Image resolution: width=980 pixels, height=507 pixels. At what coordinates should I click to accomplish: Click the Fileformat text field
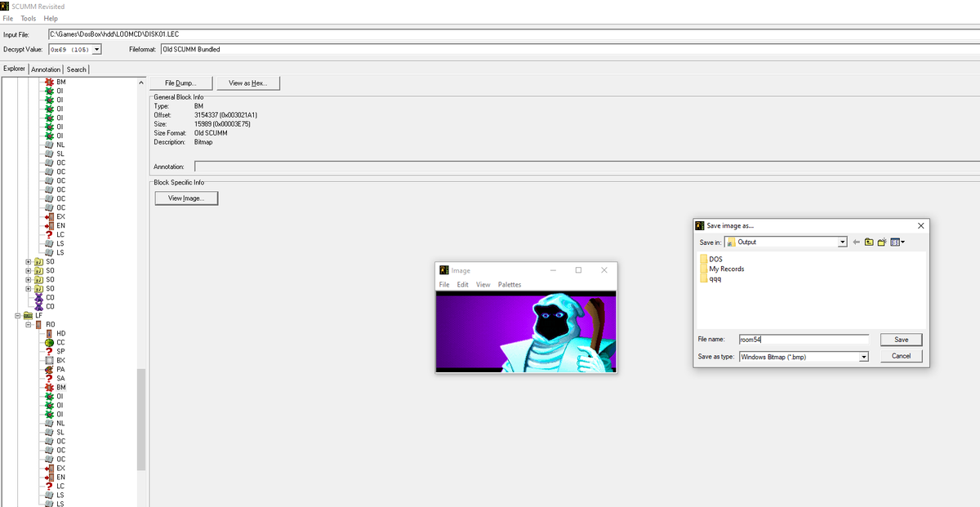(x=568, y=49)
